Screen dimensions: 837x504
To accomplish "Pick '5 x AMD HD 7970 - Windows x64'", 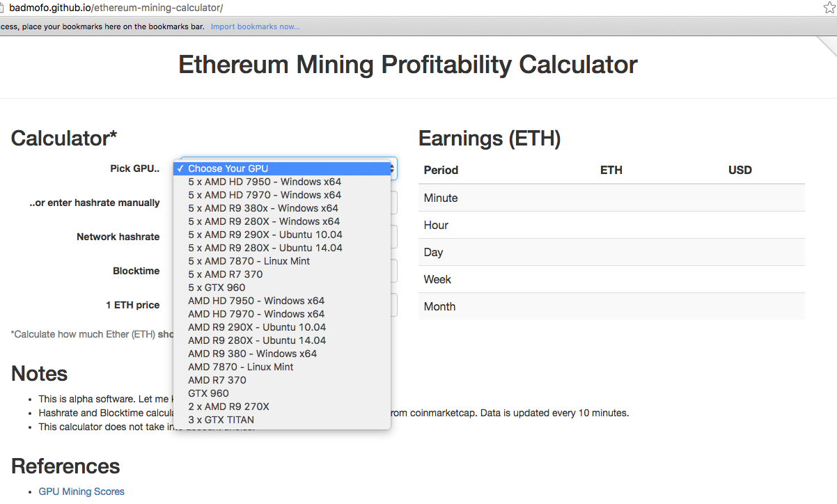I will pos(282,195).
